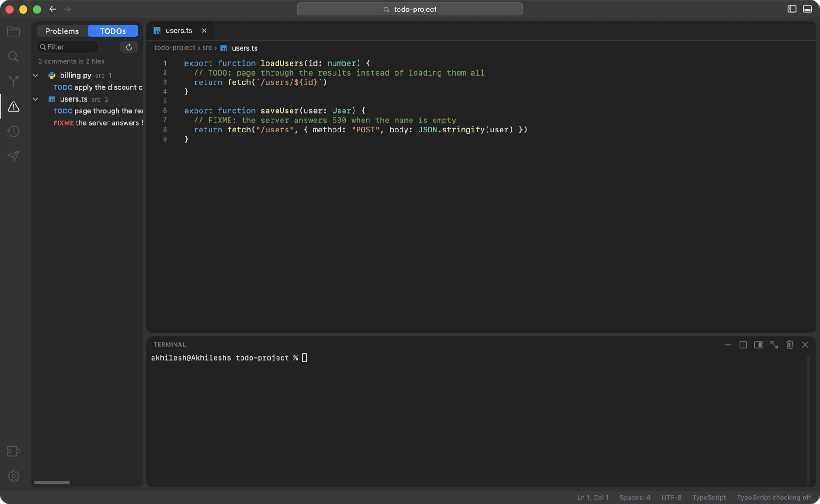This screenshot has width=820, height=504.
Task: Toggle the left sidebar visibility
Action: click(792, 9)
